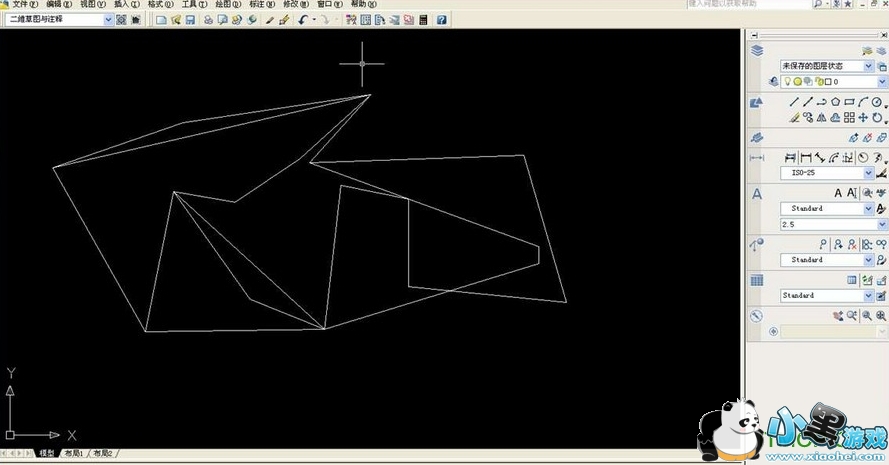This screenshot has height=465, width=889.
Task: Open the 绘图 menu
Action: [x=227, y=5]
